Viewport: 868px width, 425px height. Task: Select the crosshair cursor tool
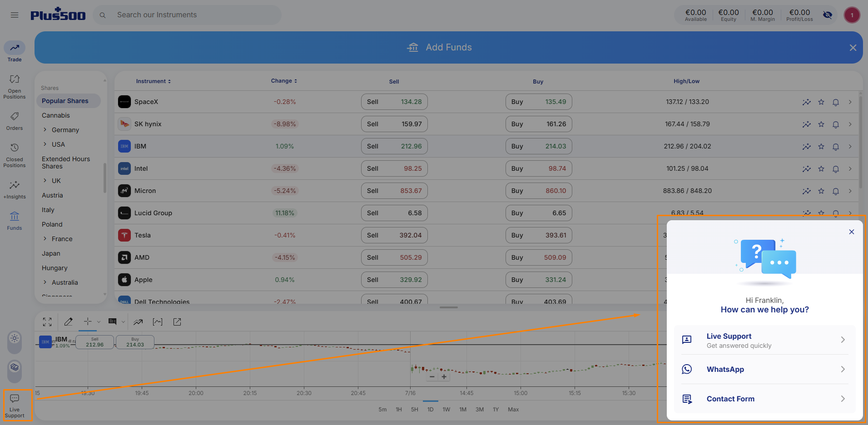[88, 321]
